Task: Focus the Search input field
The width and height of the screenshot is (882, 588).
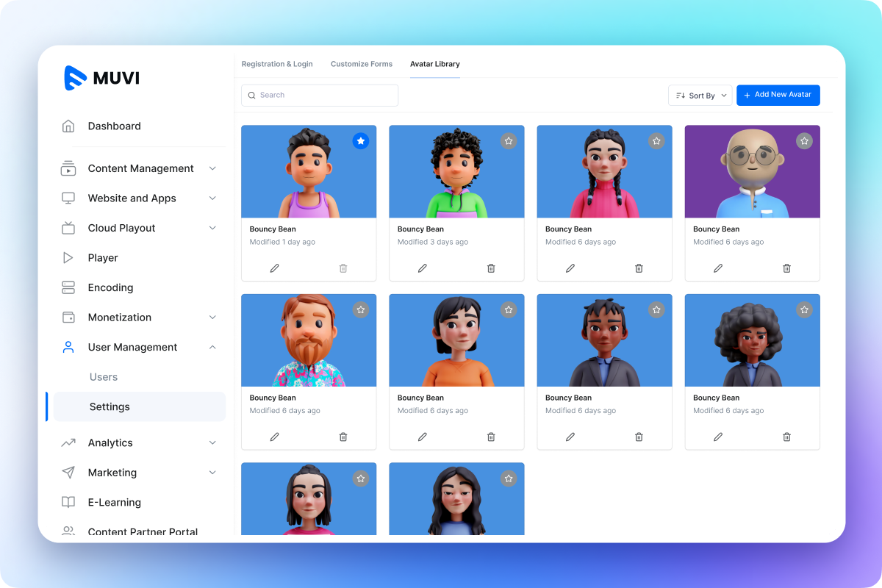Action: point(320,96)
